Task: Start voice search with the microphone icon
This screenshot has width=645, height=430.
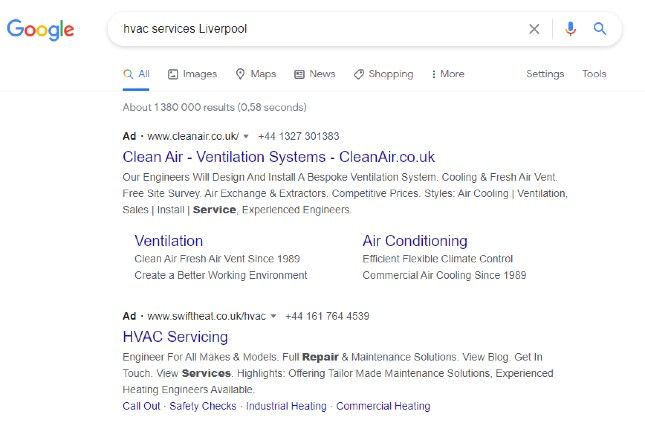Action: pos(571,29)
